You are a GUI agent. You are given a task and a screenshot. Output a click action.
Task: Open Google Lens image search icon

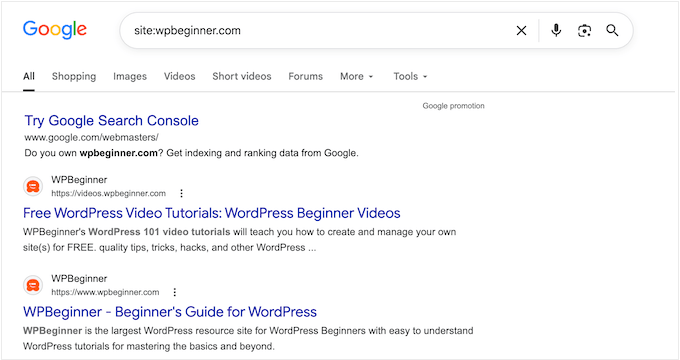click(584, 30)
